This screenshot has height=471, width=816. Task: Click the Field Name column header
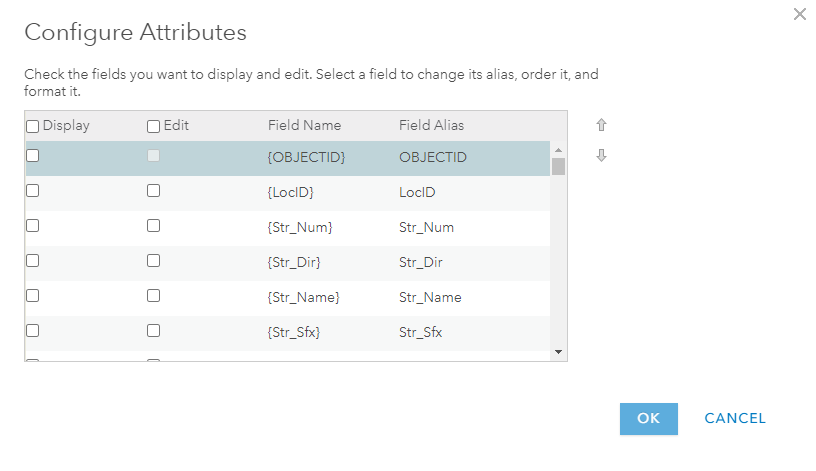click(x=304, y=126)
